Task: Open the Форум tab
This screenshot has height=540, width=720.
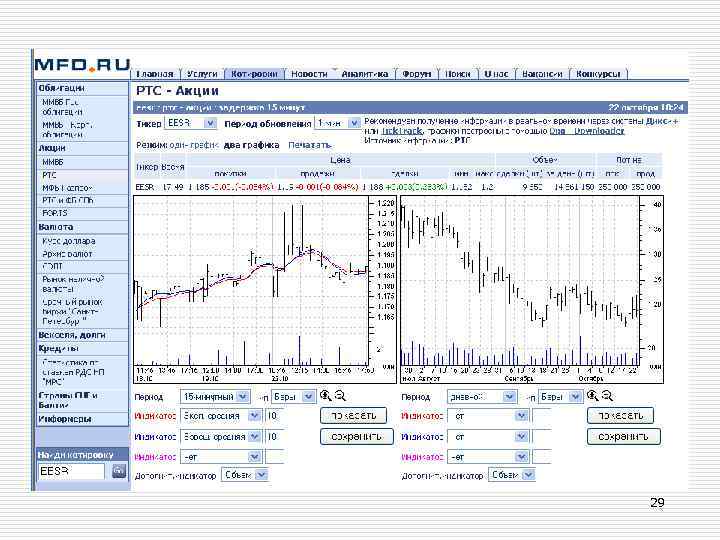Action: 416,74
